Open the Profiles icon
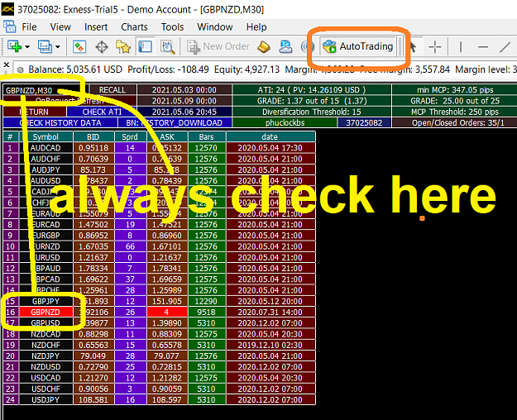The height and width of the screenshot is (420, 517). (45, 46)
